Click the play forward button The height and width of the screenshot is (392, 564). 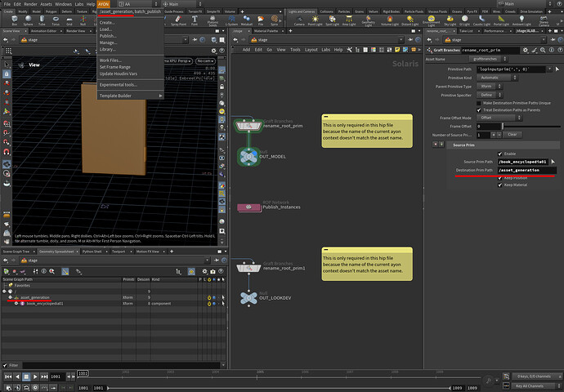tap(35, 376)
